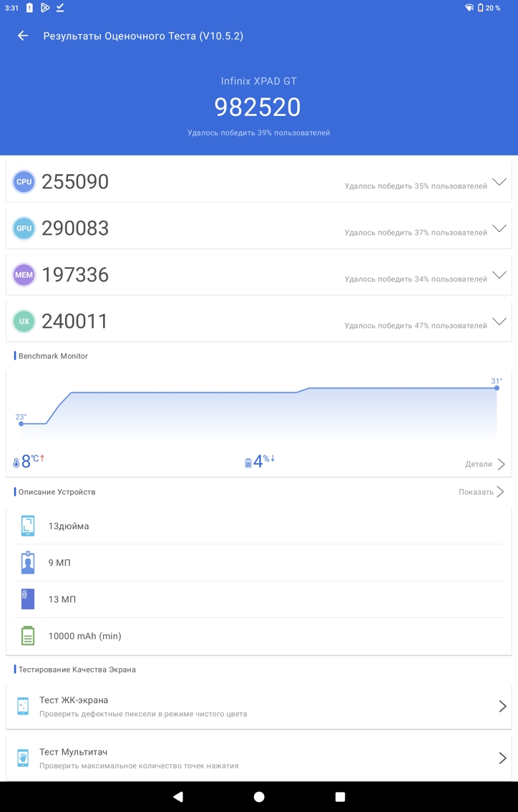Go back using the header arrow
518x812 pixels.
(23, 36)
